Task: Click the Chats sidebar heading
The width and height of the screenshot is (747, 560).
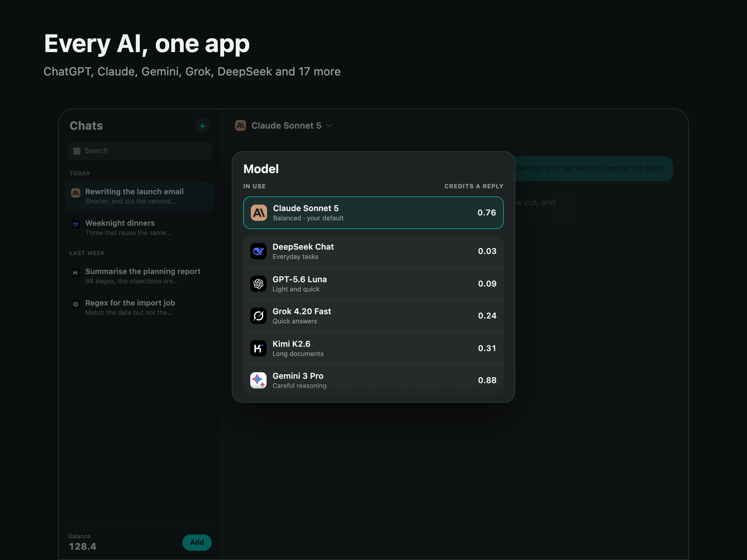Action: coord(86,126)
